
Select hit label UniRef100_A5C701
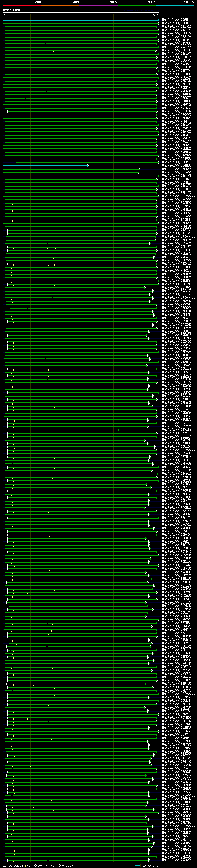(x=177, y=84)
